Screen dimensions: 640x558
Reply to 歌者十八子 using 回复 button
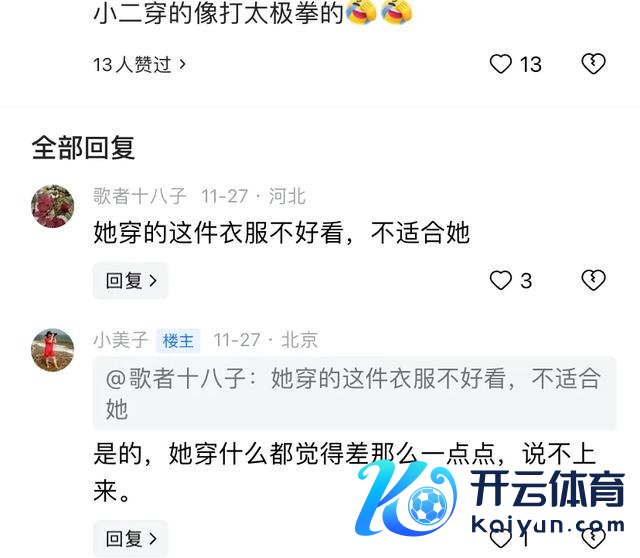[x=131, y=281]
